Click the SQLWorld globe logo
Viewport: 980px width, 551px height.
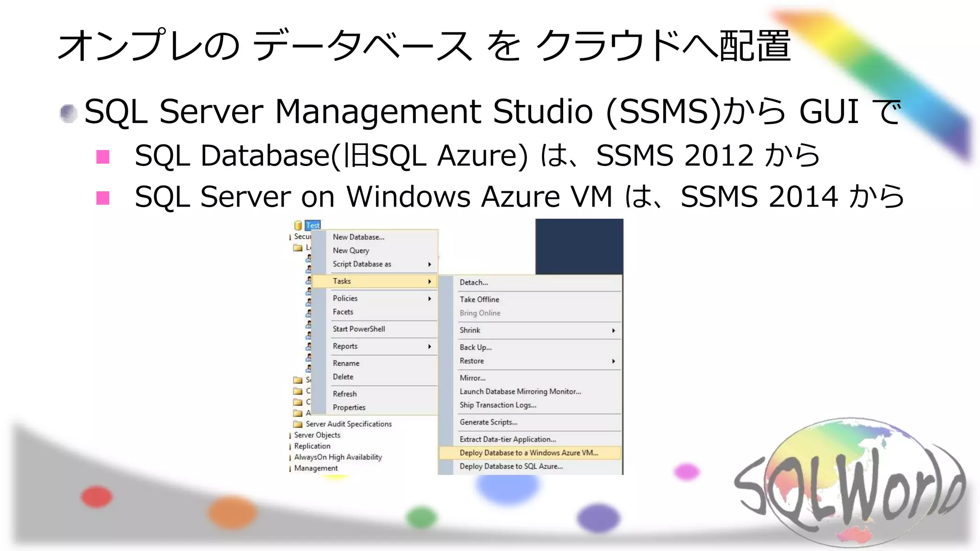click(x=850, y=483)
